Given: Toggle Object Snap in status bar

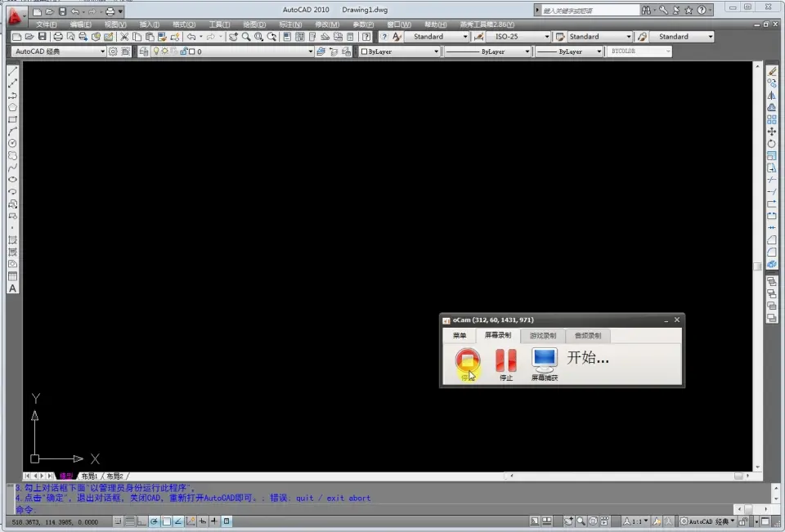Looking at the screenshot, I should [x=166, y=521].
